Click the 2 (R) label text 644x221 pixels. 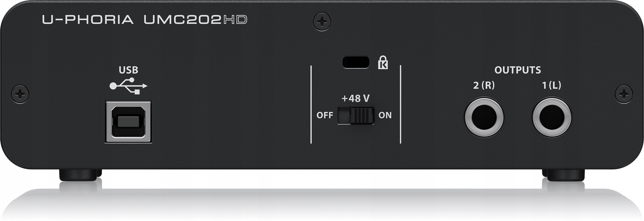point(484,85)
